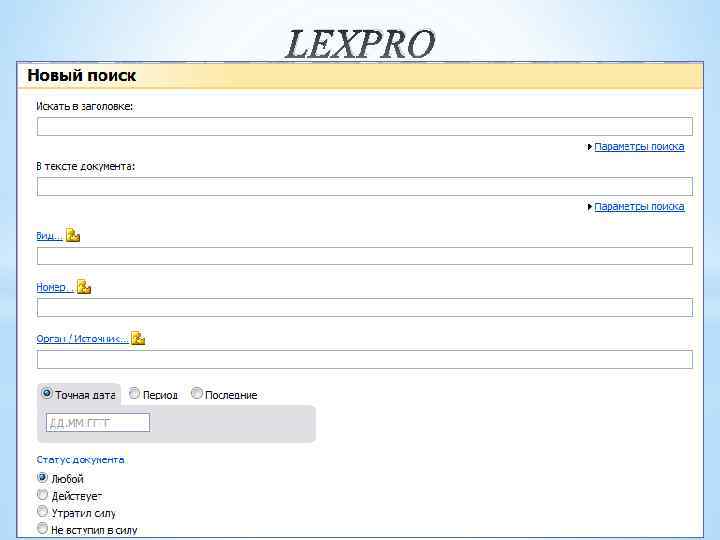Click the ДД.ММ.ГГГГ date field
The width and height of the screenshot is (720, 540).
(x=98, y=422)
